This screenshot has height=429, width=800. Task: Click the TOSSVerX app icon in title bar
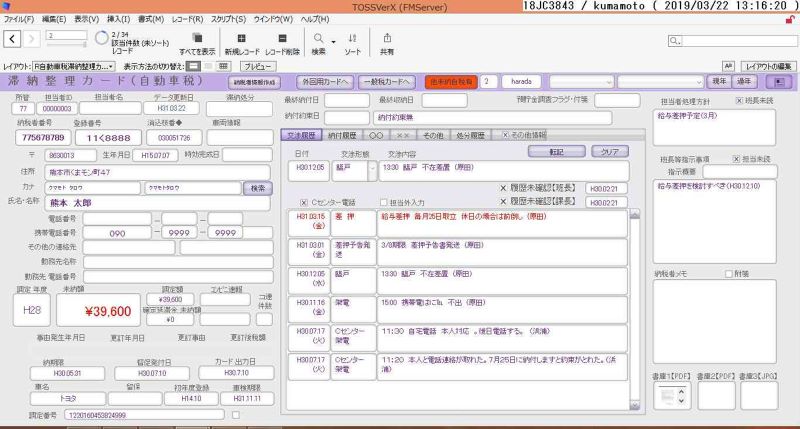coord(7,6)
